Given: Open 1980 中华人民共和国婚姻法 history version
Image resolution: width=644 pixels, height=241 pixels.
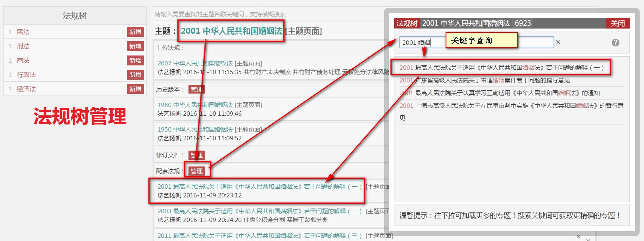Looking at the screenshot, I should point(195,105).
